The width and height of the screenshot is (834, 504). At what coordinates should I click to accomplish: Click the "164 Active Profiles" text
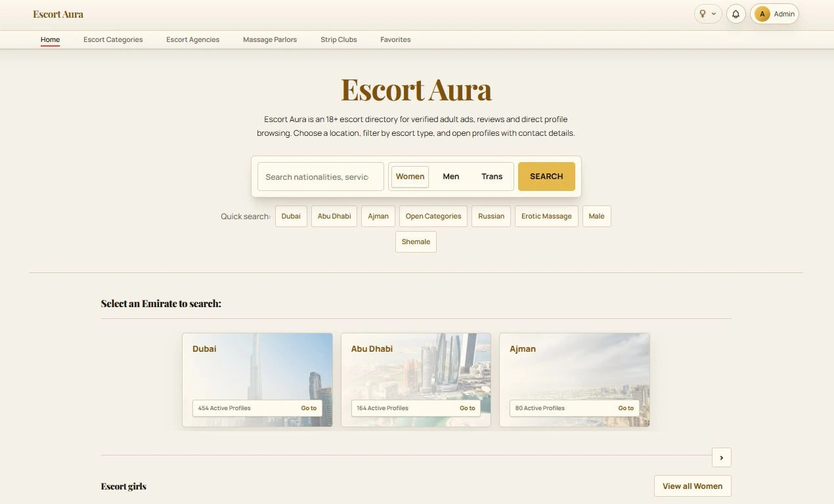coord(383,408)
